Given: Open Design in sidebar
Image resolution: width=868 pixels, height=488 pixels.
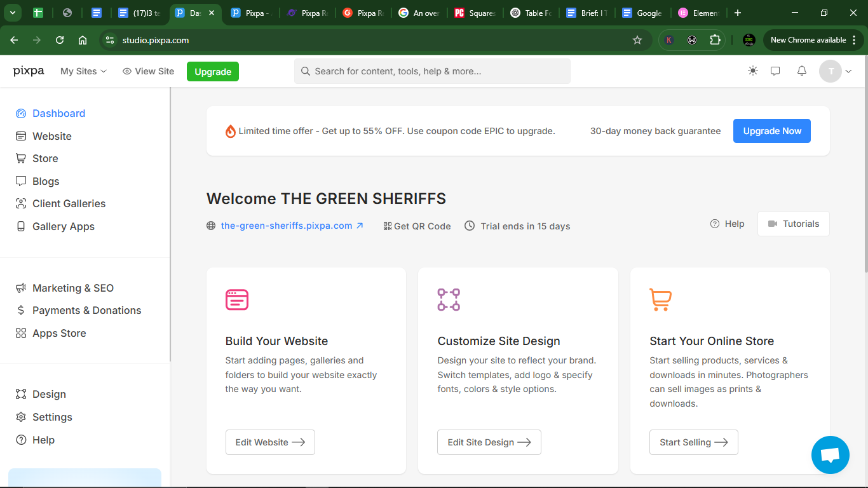Looking at the screenshot, I should [41, 394].
